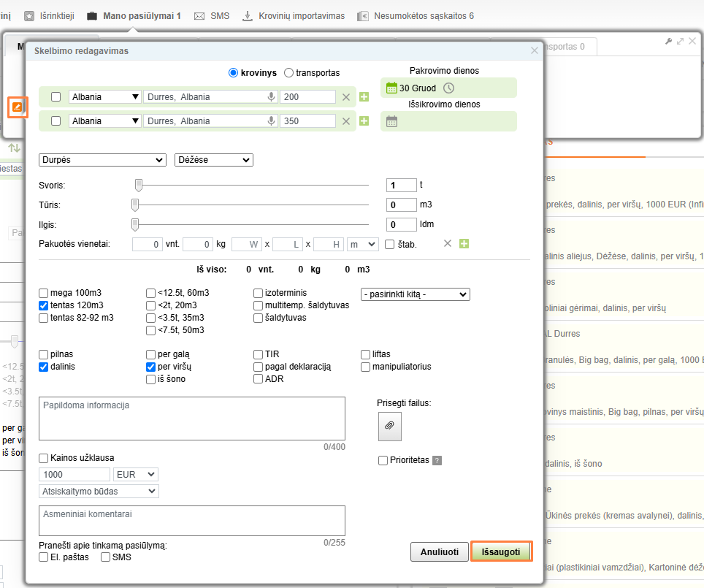This screenshot has height=588, width=704.
Task: Open the Durpės cargo type dropdown
Action: [102, 160]
